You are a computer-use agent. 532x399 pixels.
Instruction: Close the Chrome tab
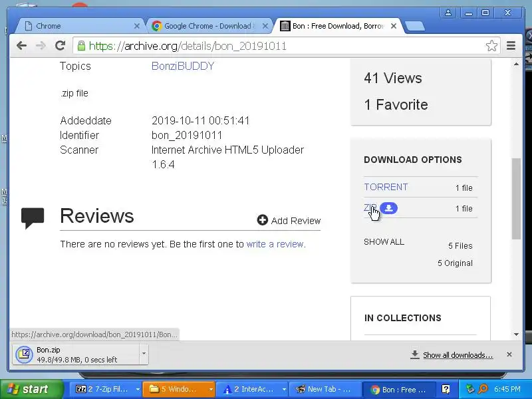[x=137, y=26]
